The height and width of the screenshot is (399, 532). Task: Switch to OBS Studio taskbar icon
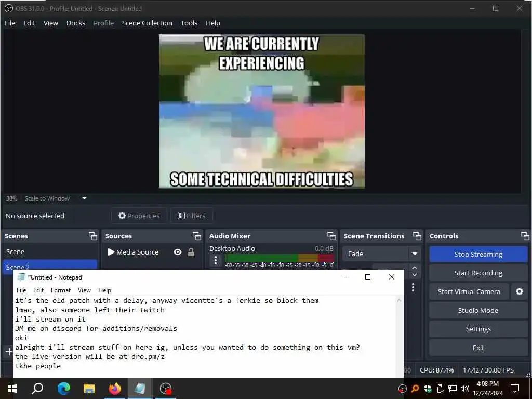coord(166,389)
